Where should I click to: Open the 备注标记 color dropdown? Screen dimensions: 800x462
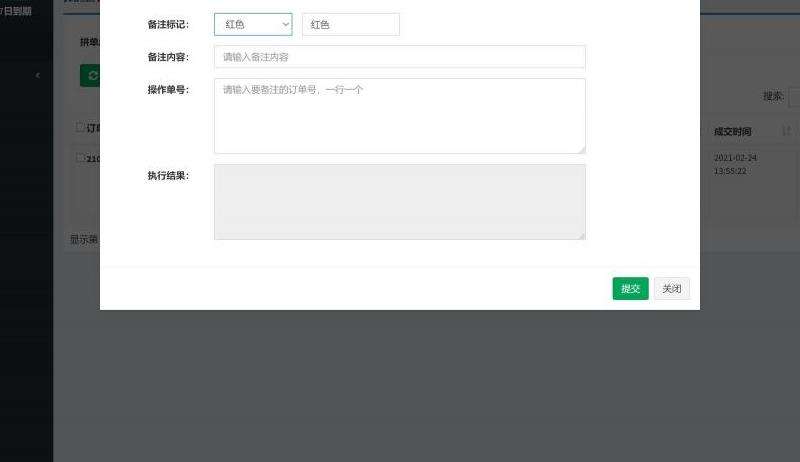252,25
